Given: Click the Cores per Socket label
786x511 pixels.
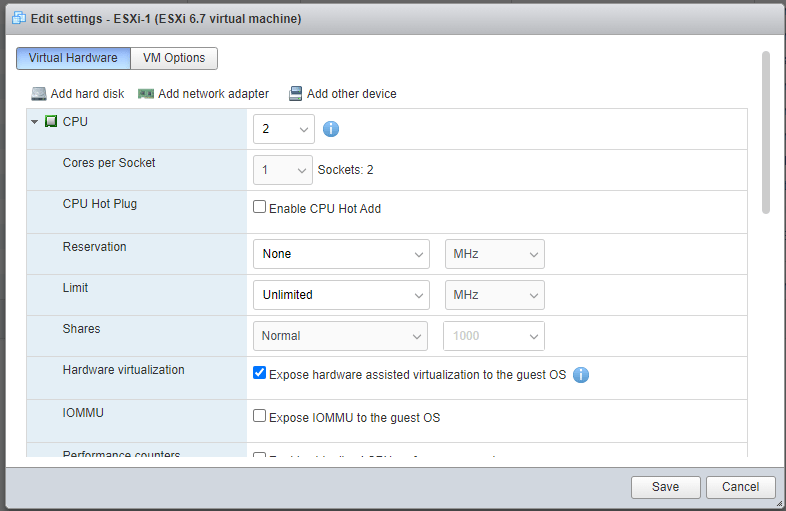Looking at the screenshot, I should pyautogui.click(x=109, y=163).
